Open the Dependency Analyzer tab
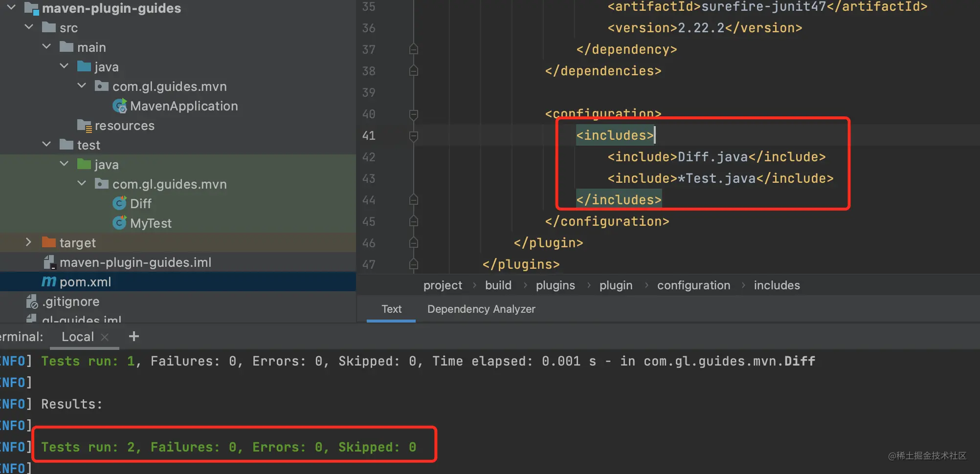 (x=481, y=309)
